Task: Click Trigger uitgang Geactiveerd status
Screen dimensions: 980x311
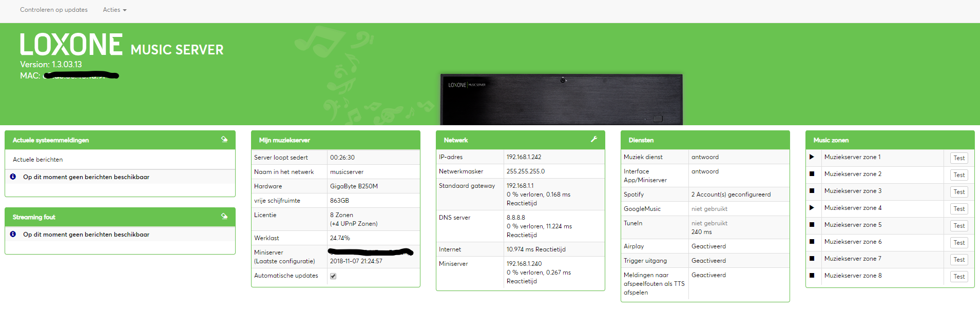Action: 708,261
